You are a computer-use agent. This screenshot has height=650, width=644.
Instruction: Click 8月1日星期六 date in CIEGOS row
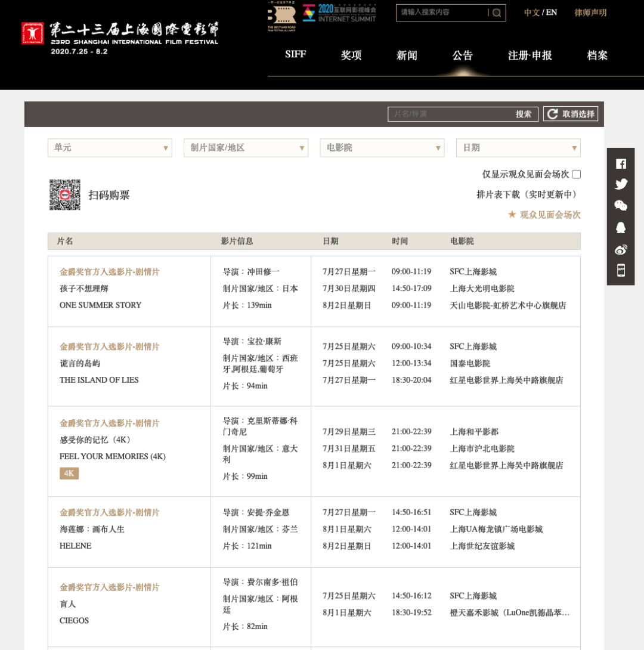347,612
